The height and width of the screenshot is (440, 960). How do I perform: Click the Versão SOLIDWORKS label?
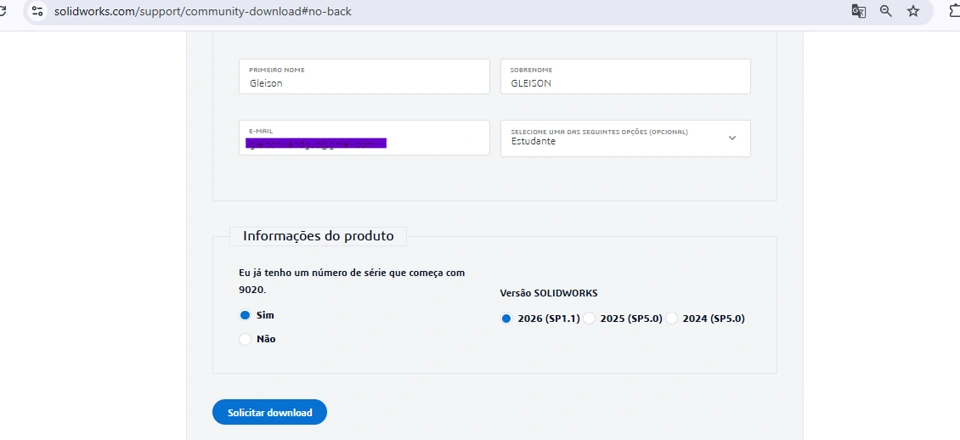point(548,293)
